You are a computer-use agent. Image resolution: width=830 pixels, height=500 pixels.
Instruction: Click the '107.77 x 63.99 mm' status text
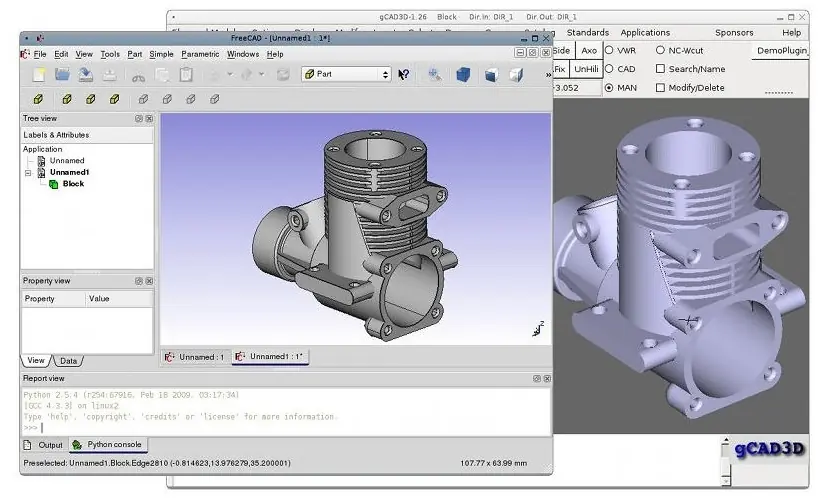[493, 463]
